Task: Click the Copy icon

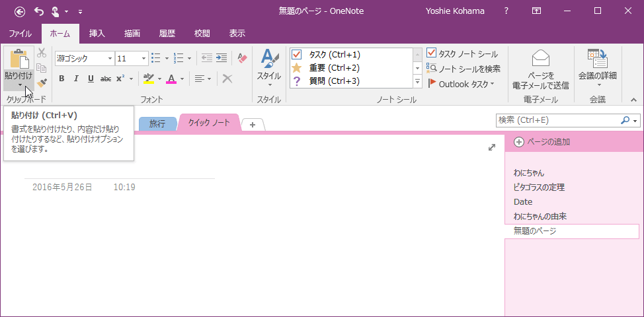Action: tap(42, 67)
